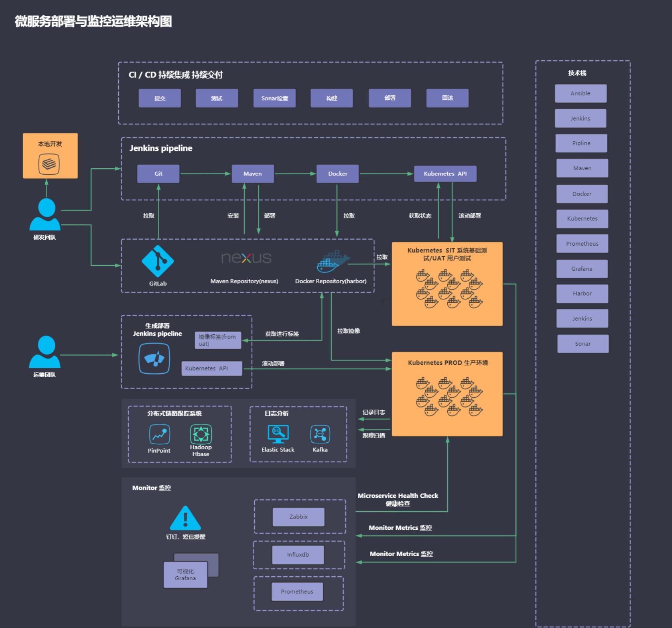Click the 钉钉、短信提醒 label
Image resolution: width=672 pixels, height=628 pixels.
tap(186, 537)
